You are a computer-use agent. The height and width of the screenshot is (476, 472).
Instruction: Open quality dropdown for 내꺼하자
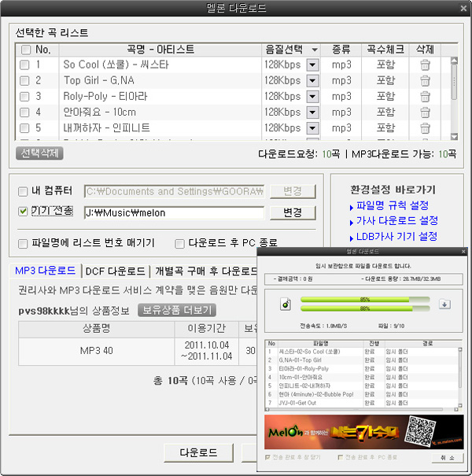click(312, 127)
